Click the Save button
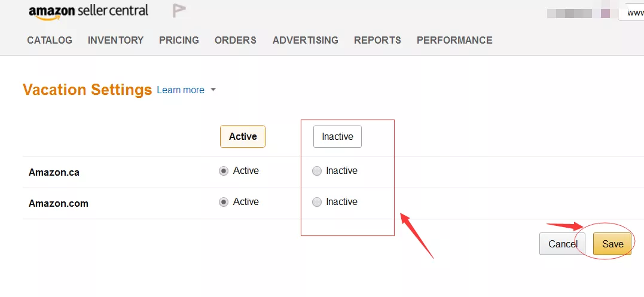Screen dimensions: 644x297 click(612, 244)
